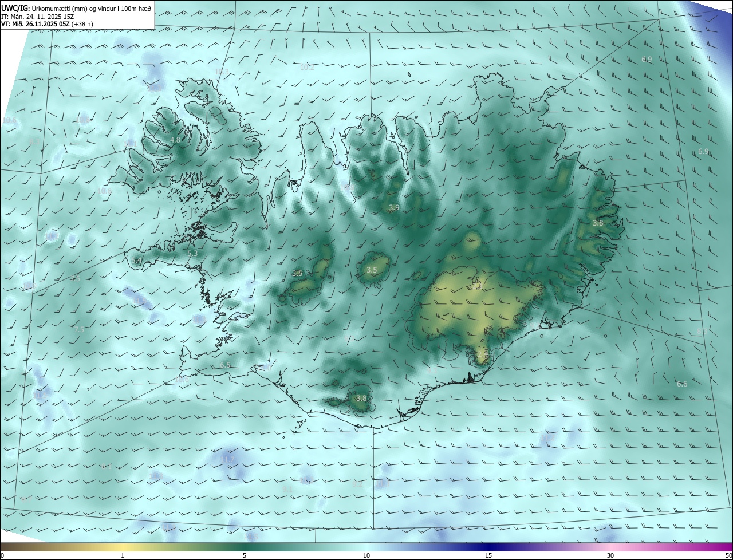Click the 3.8 value on the southern glacier
733x560 pixels.
361,398
